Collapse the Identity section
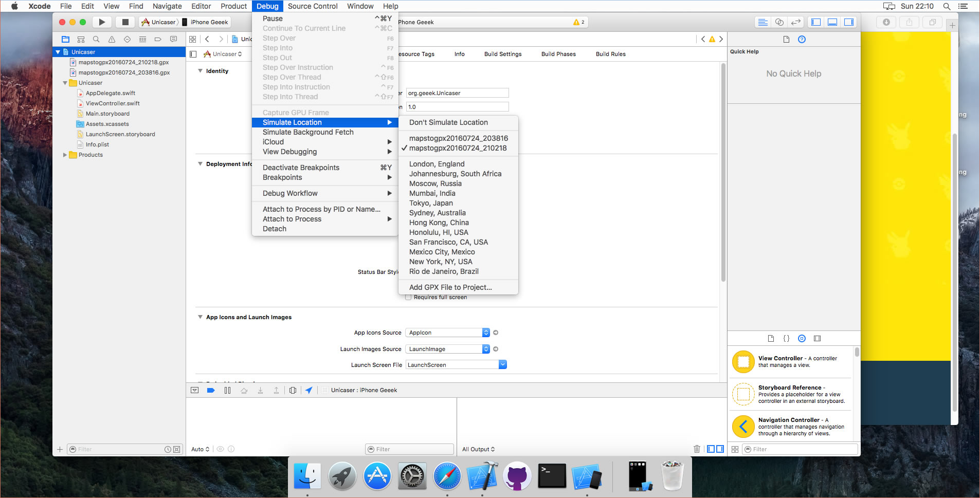980x498 pixels. pos(200,71)
